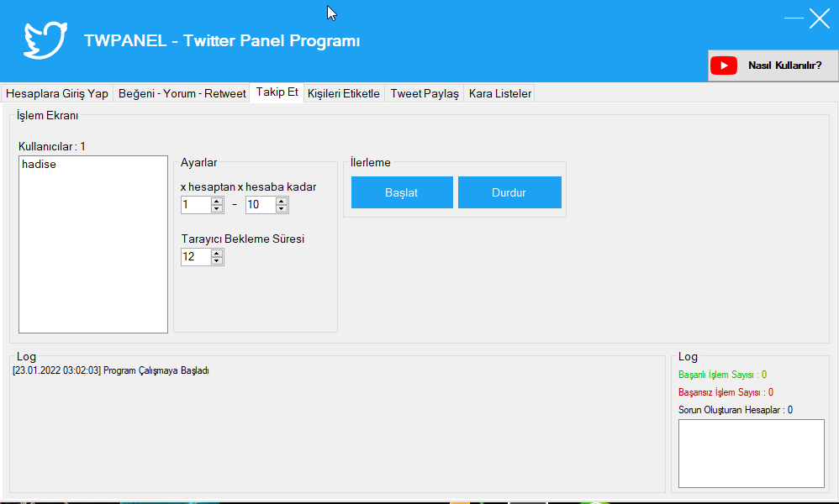Open the Nasıl Kullanılır? help button

pyautogui.click(x=773, y=66)
